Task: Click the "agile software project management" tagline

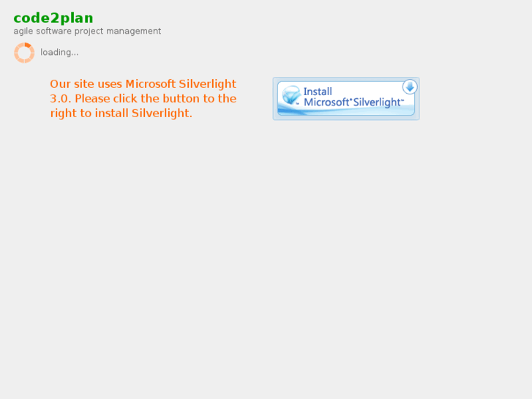Action: point(87,31)
